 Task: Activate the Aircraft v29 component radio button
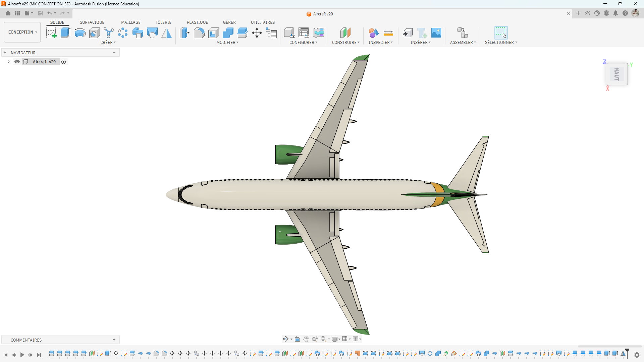(x=64, y=62)
